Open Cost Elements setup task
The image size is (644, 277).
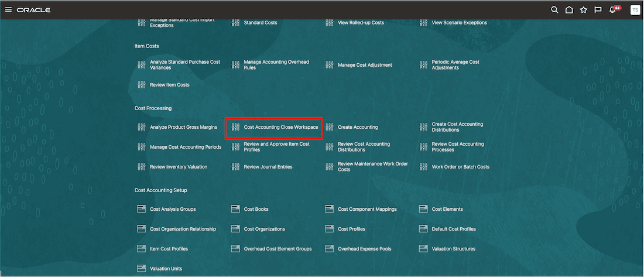[447, 209]
